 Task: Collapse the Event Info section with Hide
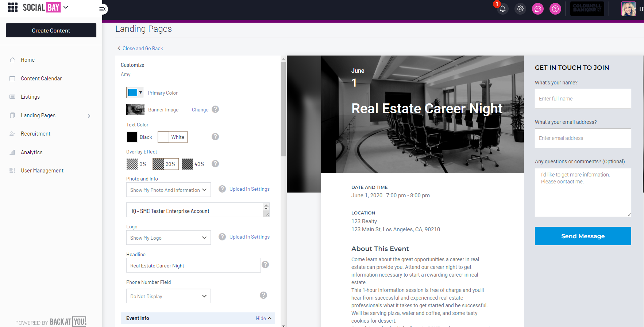[264, 318]
